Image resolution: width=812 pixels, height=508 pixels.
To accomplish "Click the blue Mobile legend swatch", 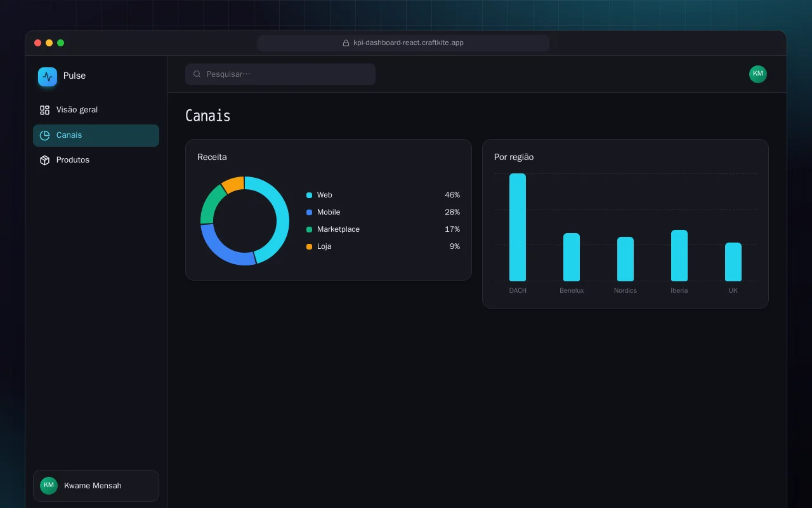I will pos(309,212).
